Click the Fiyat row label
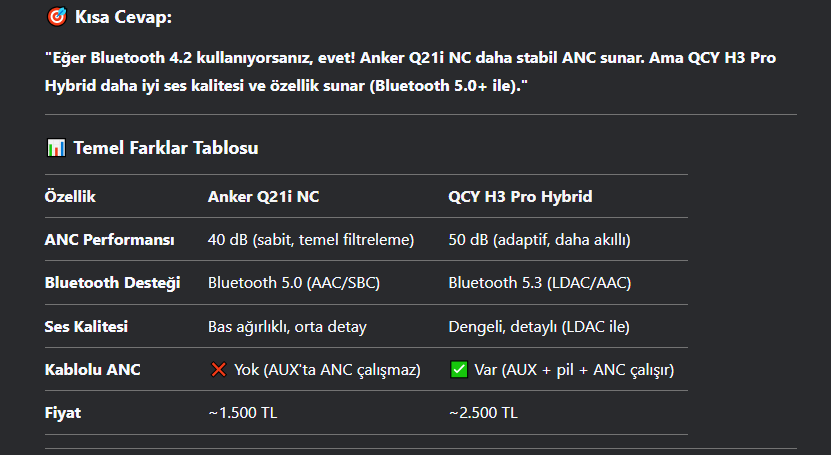831x455 pixels. click(63, 413)
